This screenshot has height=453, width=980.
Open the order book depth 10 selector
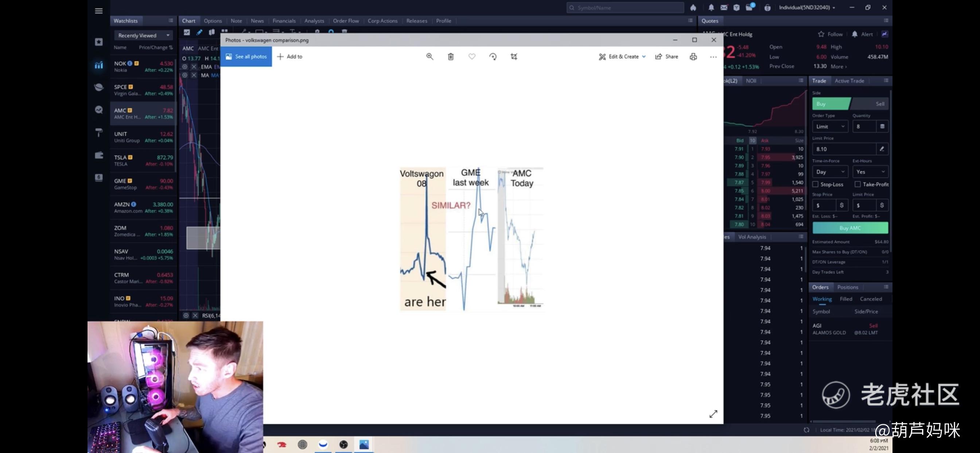click(752, 140)
